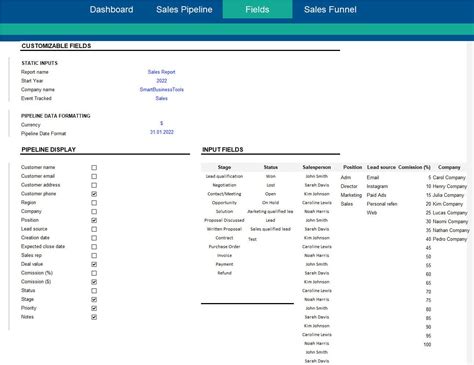Uncheck the Stage display checkbox
The image size is (474, 365).
point(94,300)
